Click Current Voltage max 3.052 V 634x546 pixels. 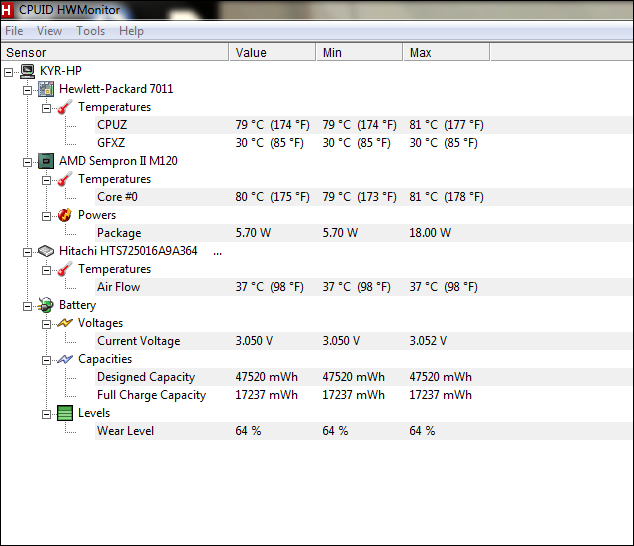(x=428, y=341)
